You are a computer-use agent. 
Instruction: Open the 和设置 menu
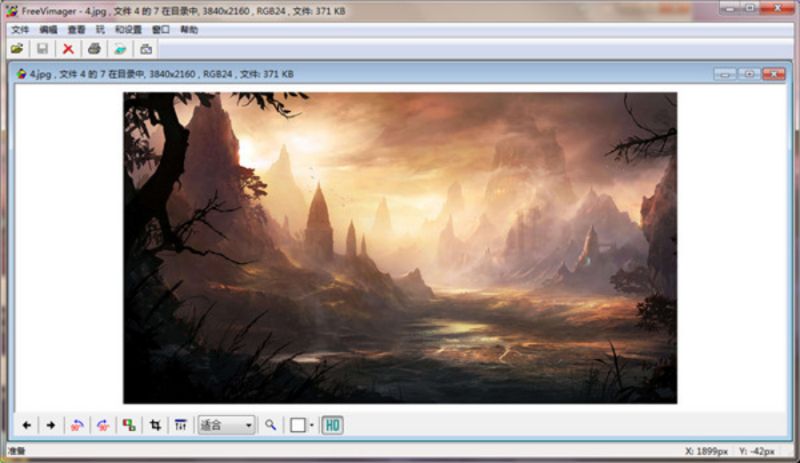click(x=128, y=30)
